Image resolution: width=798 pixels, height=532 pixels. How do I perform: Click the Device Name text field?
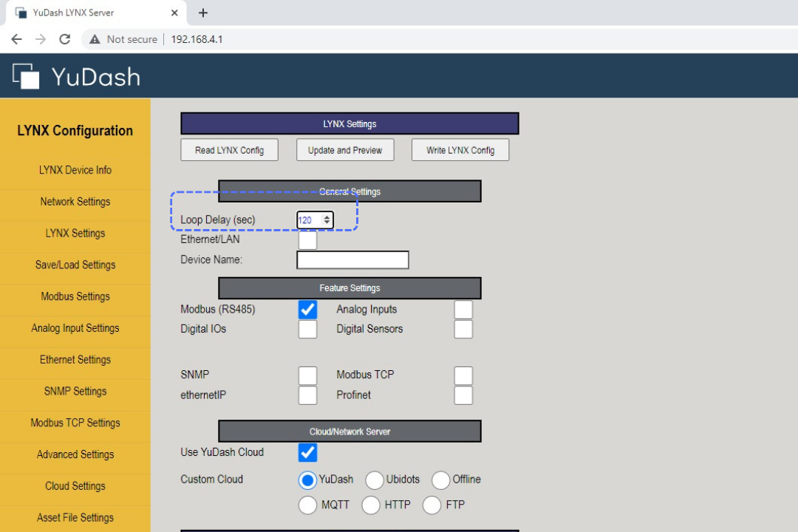point(352,260)
